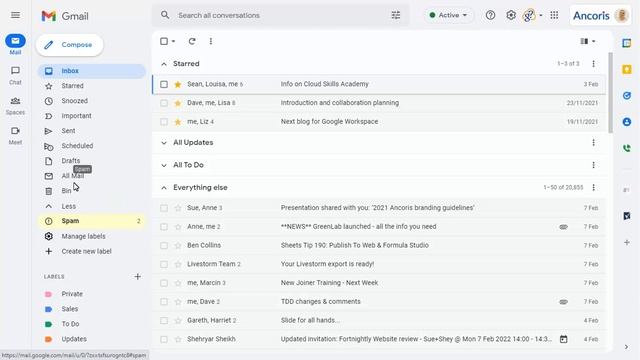This screenshot has height=360, width=640.
Task: Expand the All Updates section
Action: pyautogui.click(x=164, y=143)
